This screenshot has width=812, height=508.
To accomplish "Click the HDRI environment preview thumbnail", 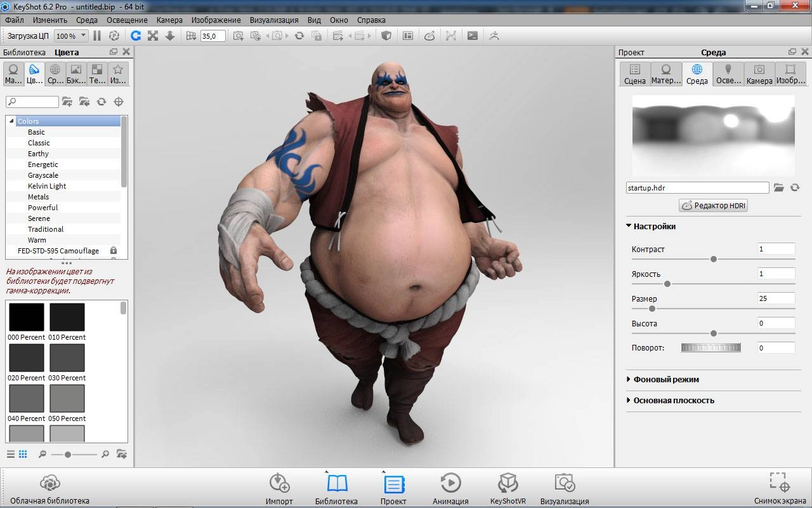I will (714, 136).
